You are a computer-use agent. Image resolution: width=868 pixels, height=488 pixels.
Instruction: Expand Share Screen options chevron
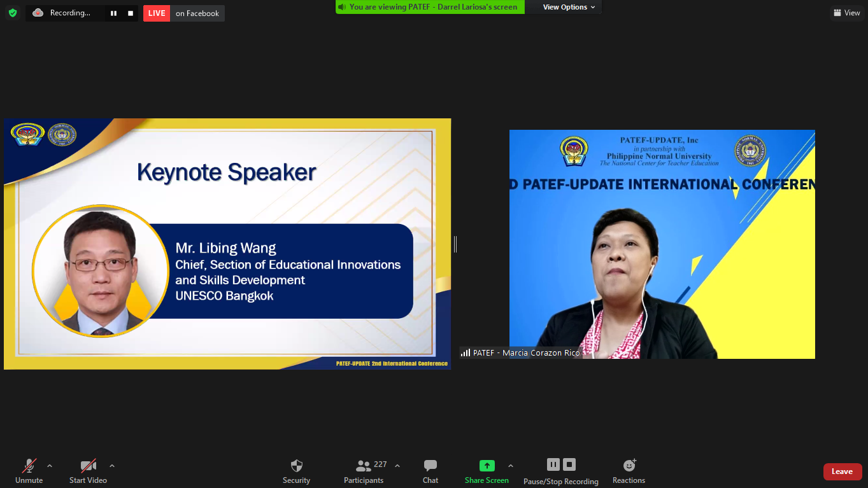pos(511,466)
